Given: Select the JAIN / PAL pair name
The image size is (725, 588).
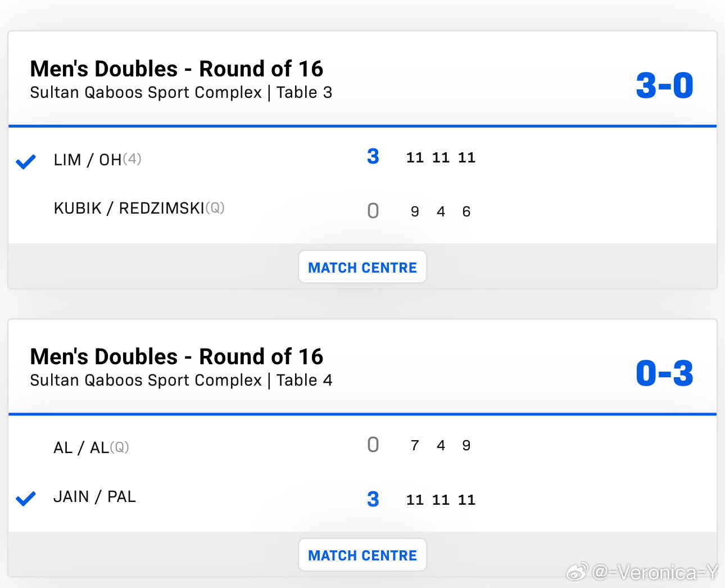Looking at the screenshot, I should (x=94, y=497).
